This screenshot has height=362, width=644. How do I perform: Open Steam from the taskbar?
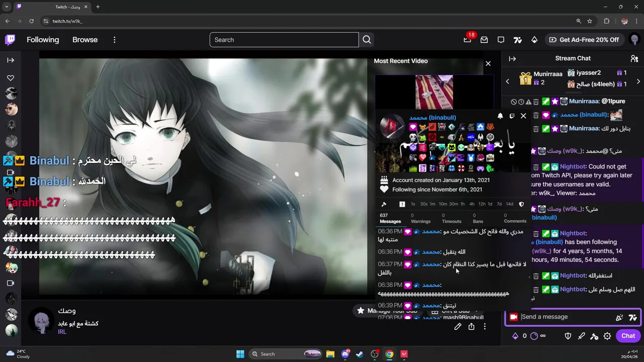tap(360, 354)
